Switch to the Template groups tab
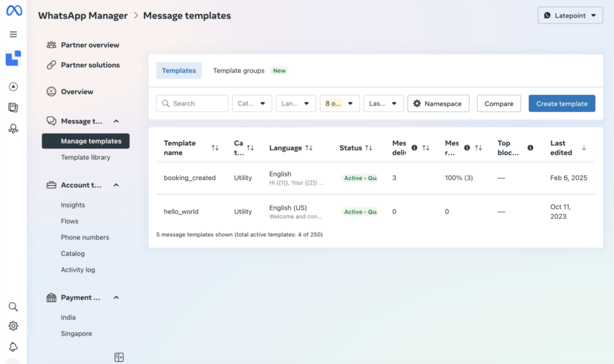 pos(238,70)
